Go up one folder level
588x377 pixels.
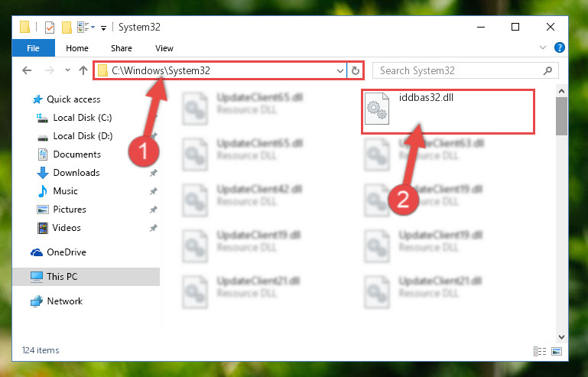(83, 70)
